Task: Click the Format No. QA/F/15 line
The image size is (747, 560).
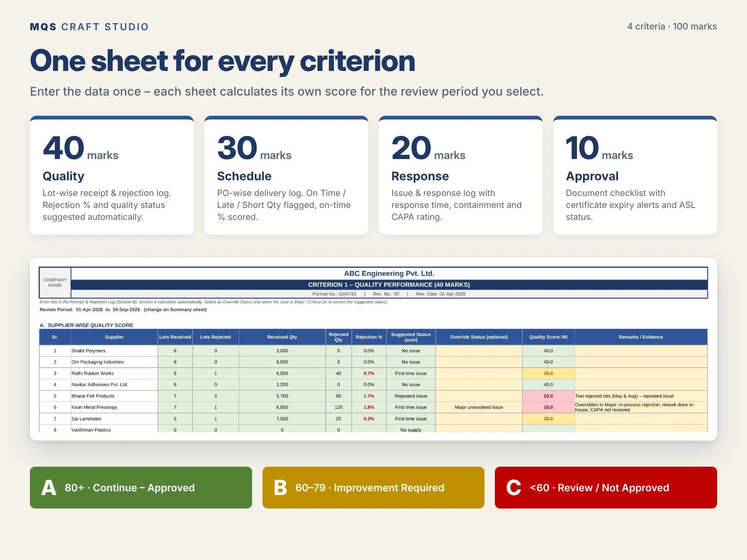Action: (x=389, y=294)
